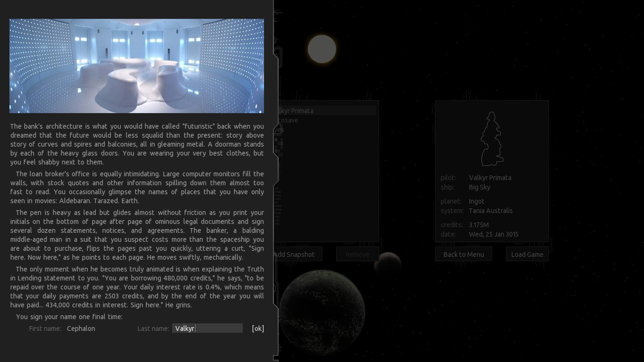
Task: Click the "First name:" label
Action: click(x=45, y=329)
